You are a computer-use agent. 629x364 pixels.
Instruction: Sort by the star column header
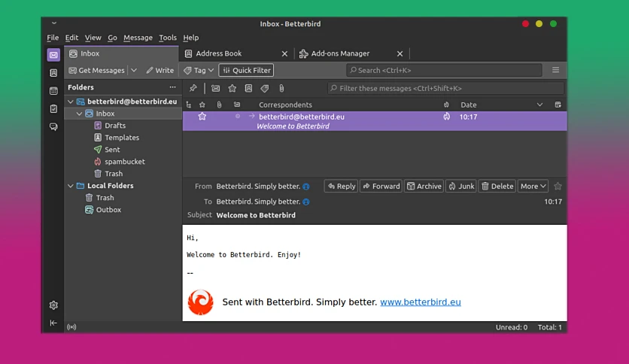[202, 105]
